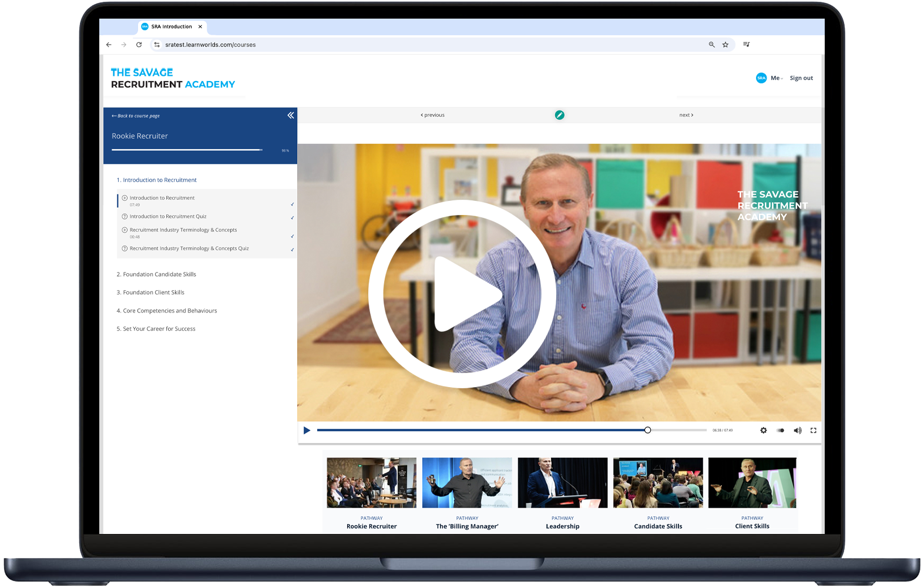Toggle the autoplay switch in player

click(x=781, y=431)
